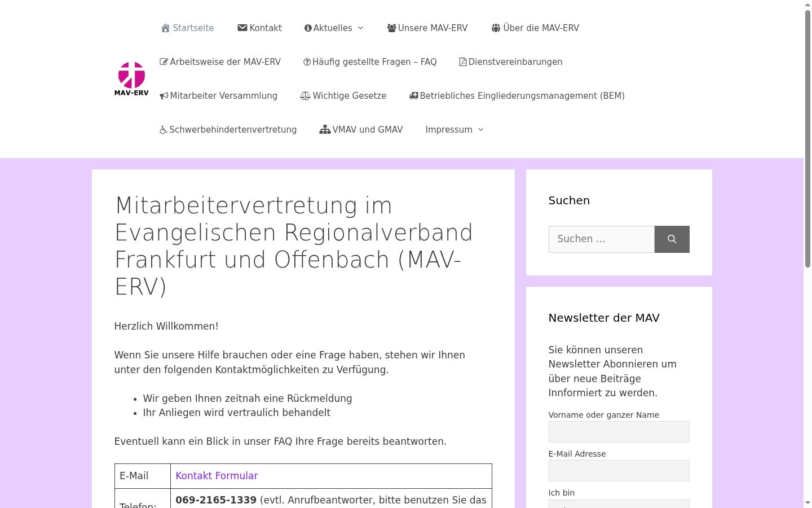Open the Aktuelles menu item
Viewport: 812px width, 508px height.
tap(328, 28)
